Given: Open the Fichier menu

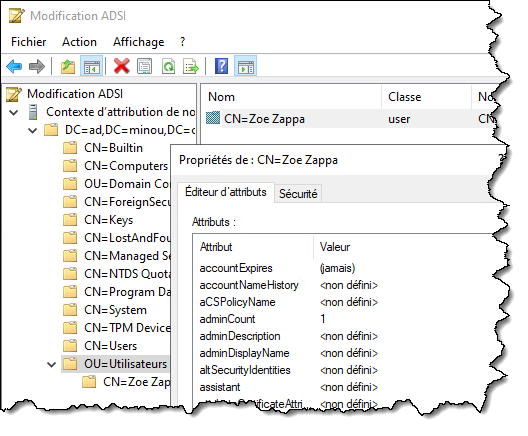Looking at the screenshot, I should point(29,42).
